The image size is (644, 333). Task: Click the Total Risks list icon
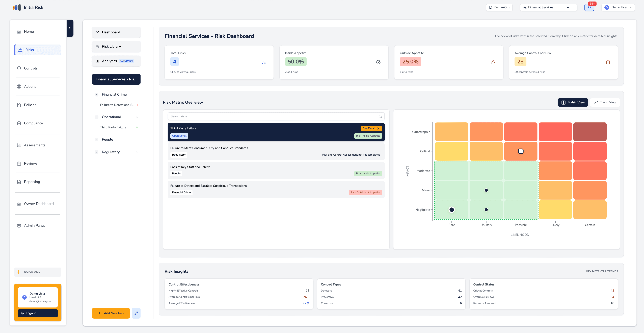(x=263, y=62)
